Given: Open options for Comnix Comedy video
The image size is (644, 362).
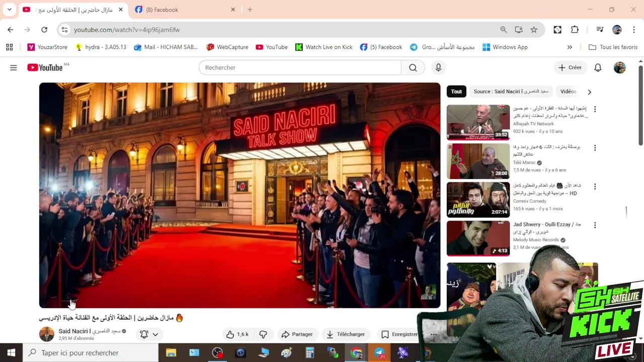Looking at the screenshot, I should point(595,187).
